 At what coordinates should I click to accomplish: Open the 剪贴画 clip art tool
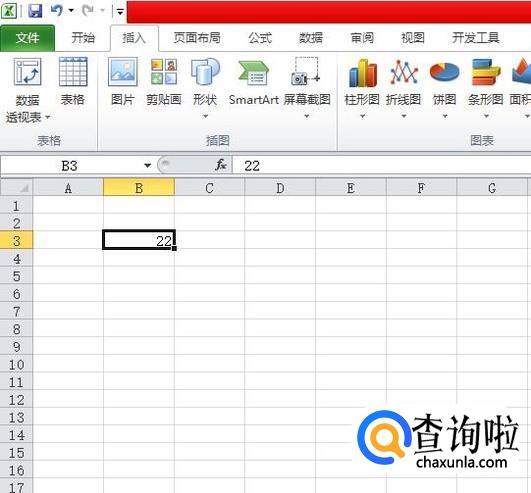(x=164, y=72)
